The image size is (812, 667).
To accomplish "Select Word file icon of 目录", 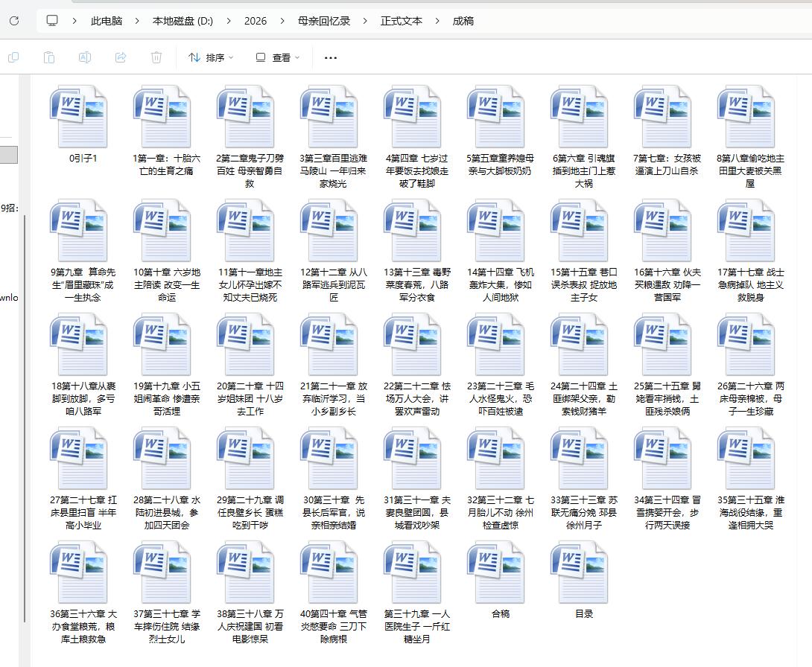I will click(x=578, y=572).
